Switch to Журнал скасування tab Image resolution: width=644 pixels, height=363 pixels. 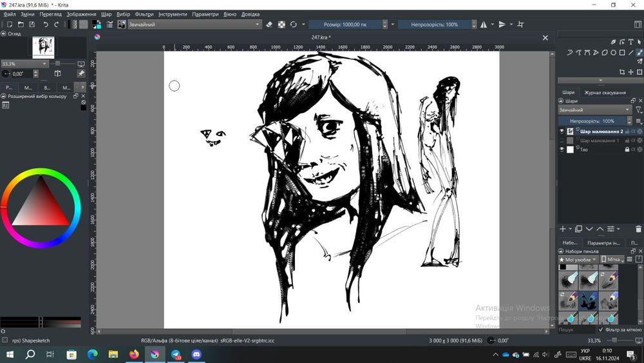pyautogui.click(x=605, y=92)
